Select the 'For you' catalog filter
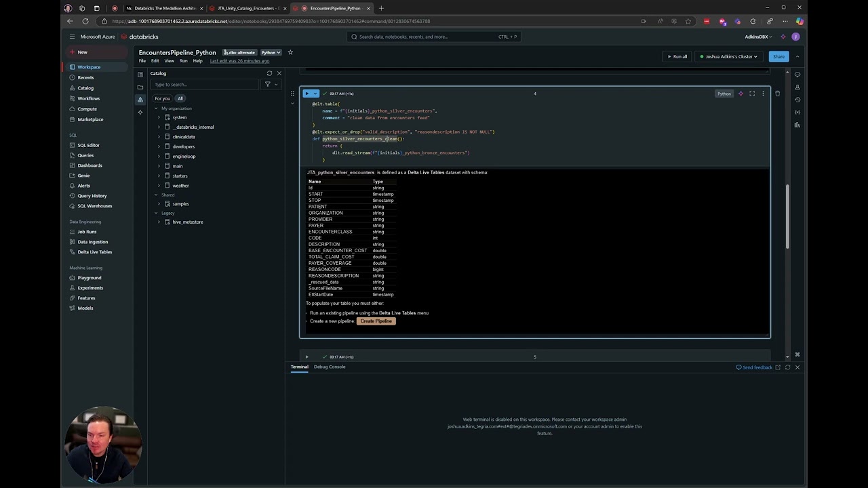This screenshot has width=868, height=488. point(162,98)
